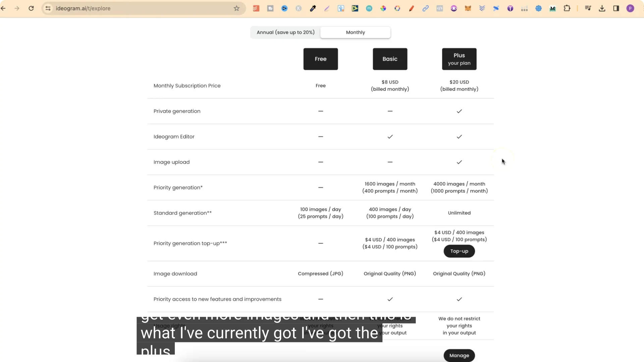This screenshot has width=644, height=362.
Task: Open the Downloads icon in the toolbar
Action: [602, 8]
